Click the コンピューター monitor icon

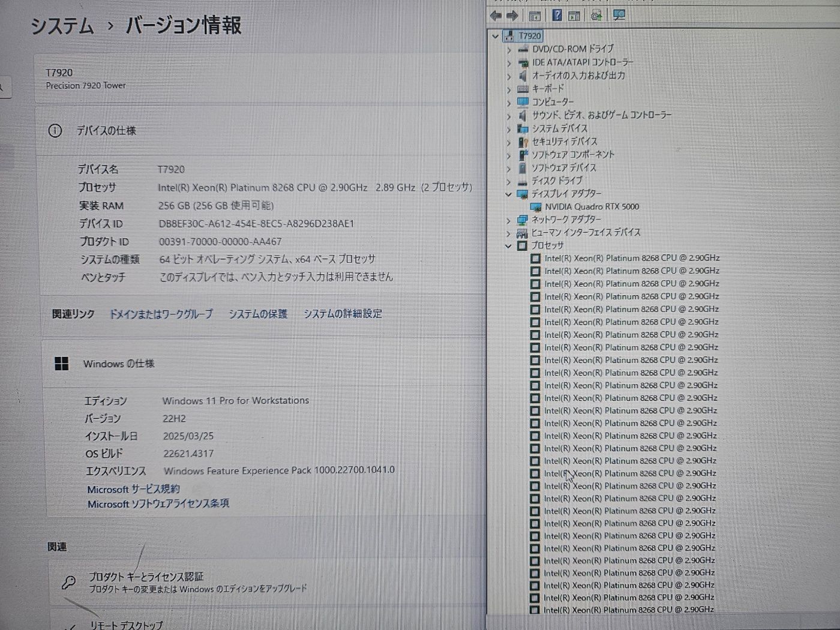point(523,102)
